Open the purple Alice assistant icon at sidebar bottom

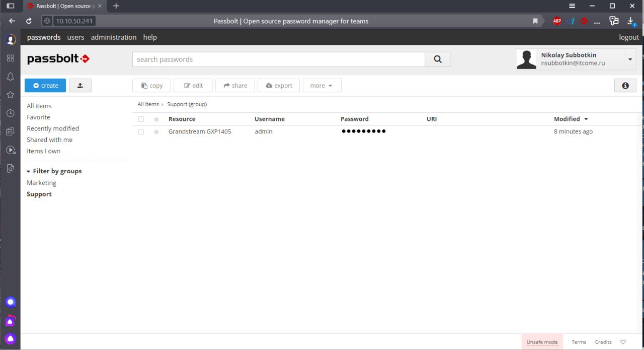click(x=11, y=338)
